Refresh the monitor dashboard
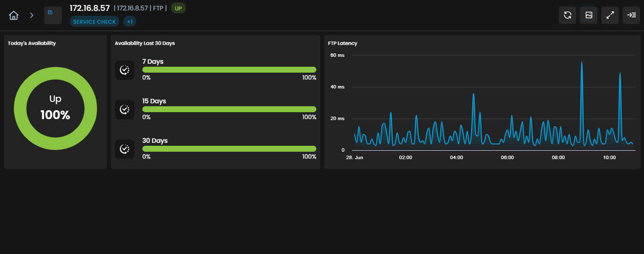This screenshot has height=254, width=644. pos(567,15)
